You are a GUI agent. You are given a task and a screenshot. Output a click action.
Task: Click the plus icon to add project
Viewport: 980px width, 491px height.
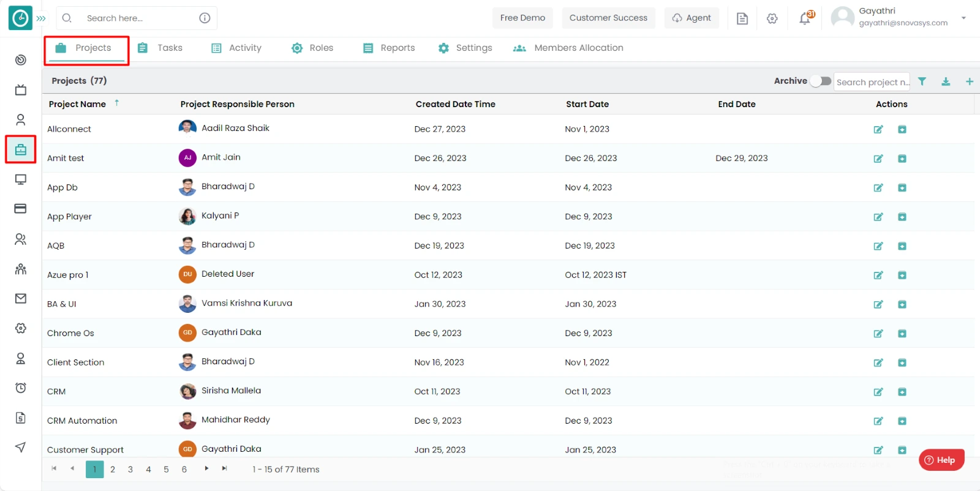[969, 81]
